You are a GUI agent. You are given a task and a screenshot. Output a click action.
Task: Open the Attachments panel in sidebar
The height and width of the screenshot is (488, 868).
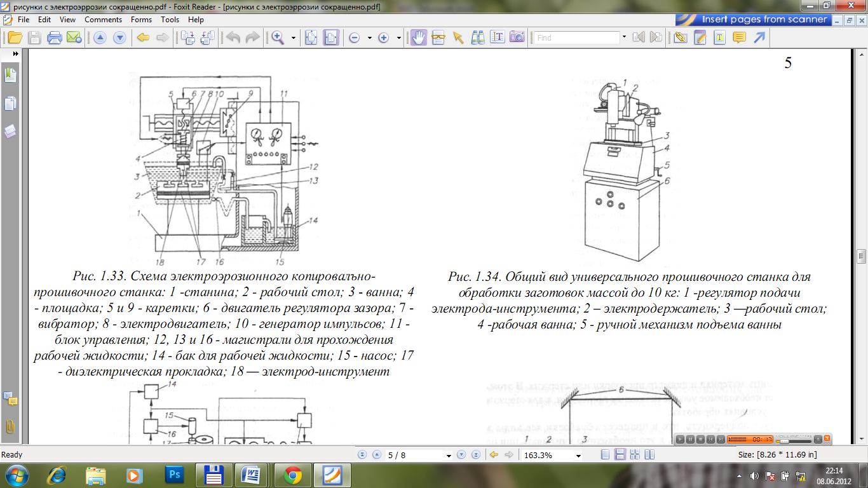click(10, 426)
